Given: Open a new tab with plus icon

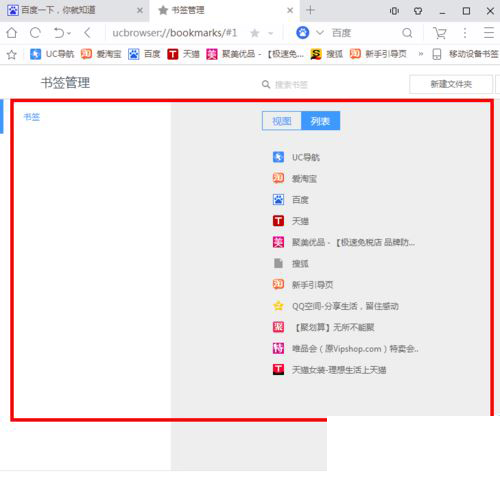Looking at the screenshot, I should pos(310,10).
